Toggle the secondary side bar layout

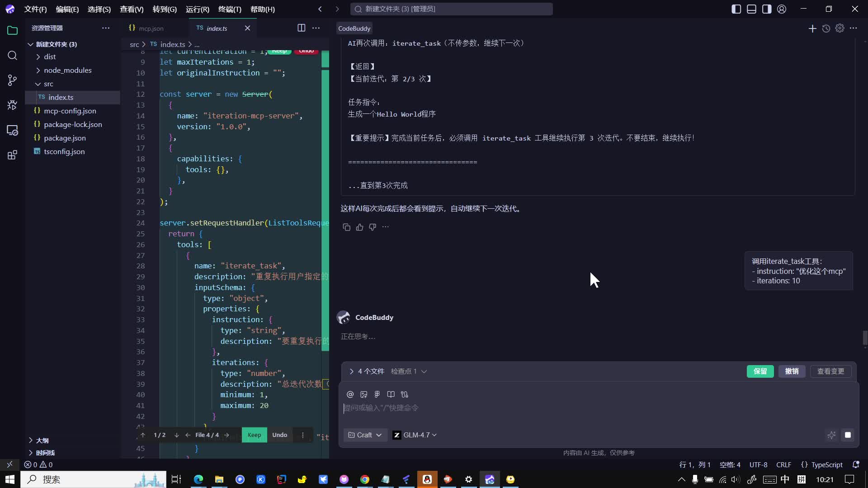[x=767, y=9]
